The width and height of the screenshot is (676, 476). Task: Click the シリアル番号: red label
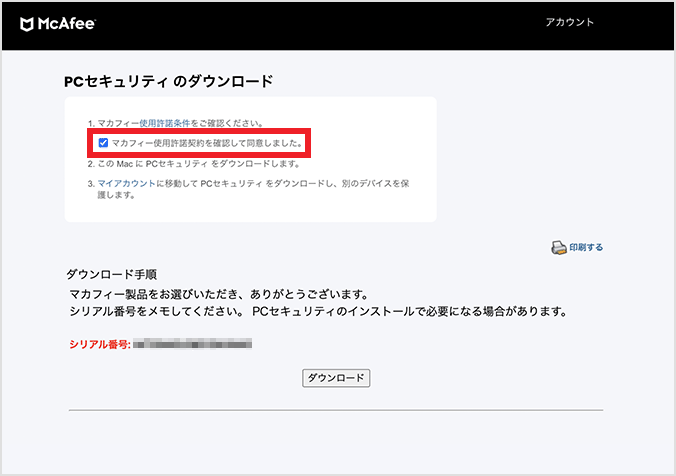[x=100, y=344]
